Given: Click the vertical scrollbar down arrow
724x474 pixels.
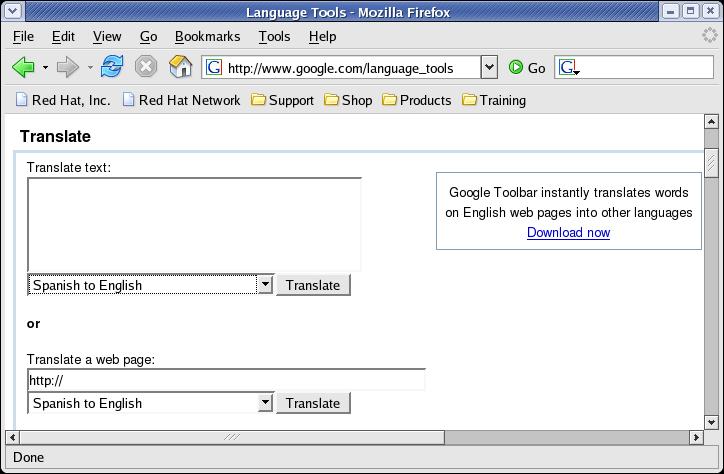Looking at the screenshot, I should tap(711, 422).
